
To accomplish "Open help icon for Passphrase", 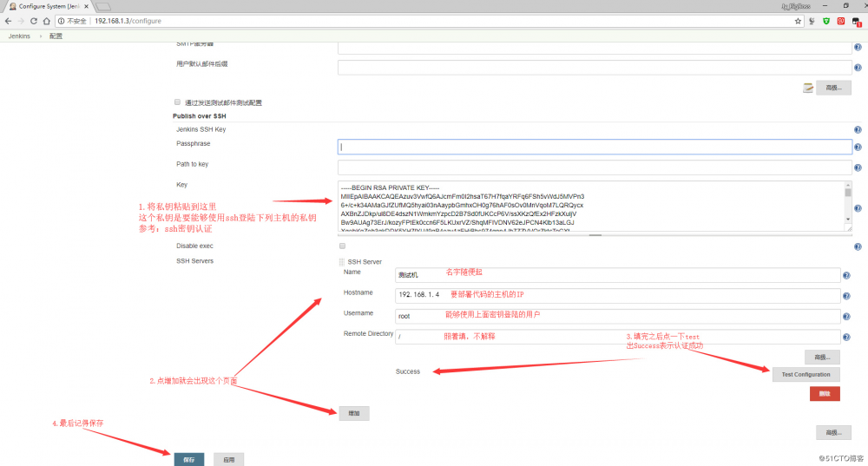I will (x=858, y=148).
